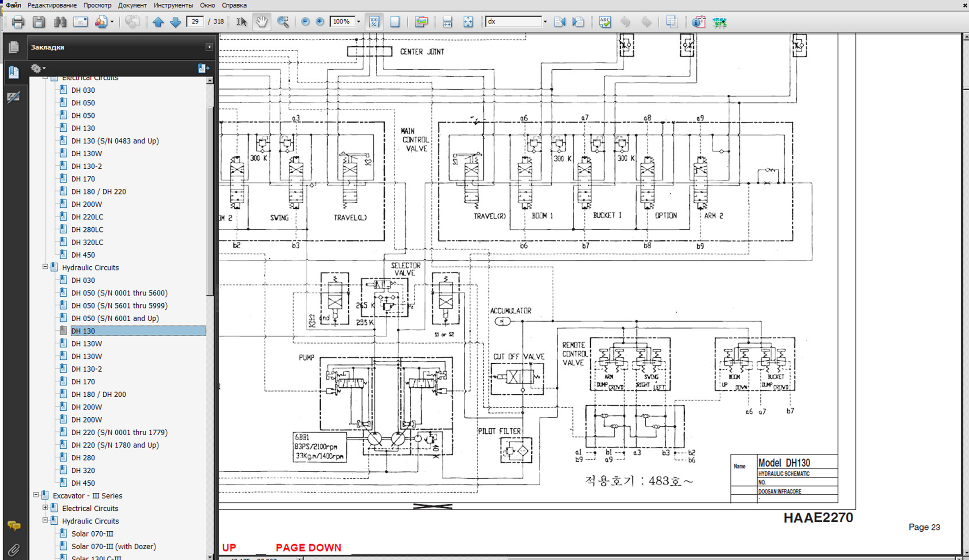969x560 pixels.
Task: Click the page number input field
Action: 195,21
